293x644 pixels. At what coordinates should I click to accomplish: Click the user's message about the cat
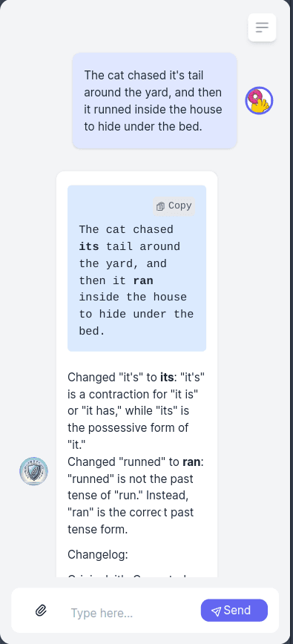coord(155,101)
